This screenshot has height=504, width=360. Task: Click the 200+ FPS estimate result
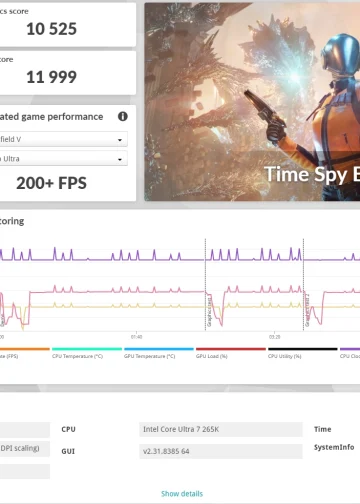point(51,183)
